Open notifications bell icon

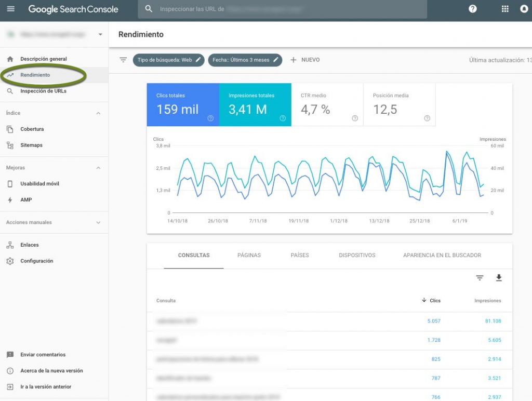point(524,9)
